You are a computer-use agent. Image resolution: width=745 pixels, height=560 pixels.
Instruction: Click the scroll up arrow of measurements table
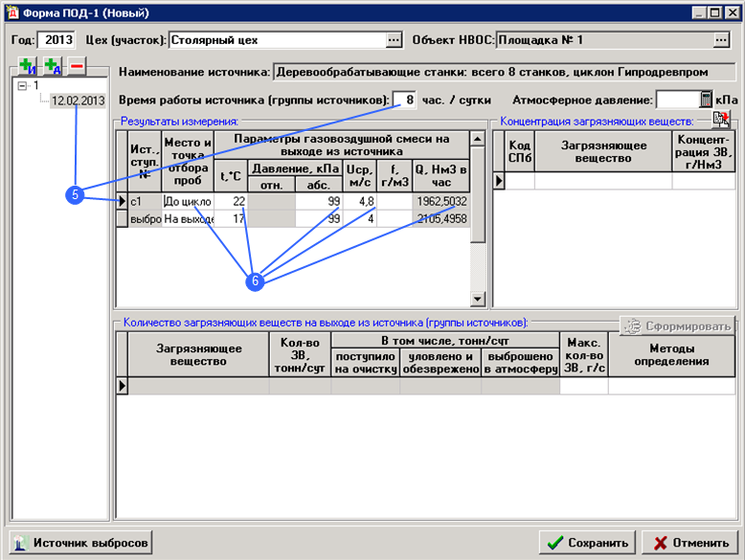click(478, 139)
